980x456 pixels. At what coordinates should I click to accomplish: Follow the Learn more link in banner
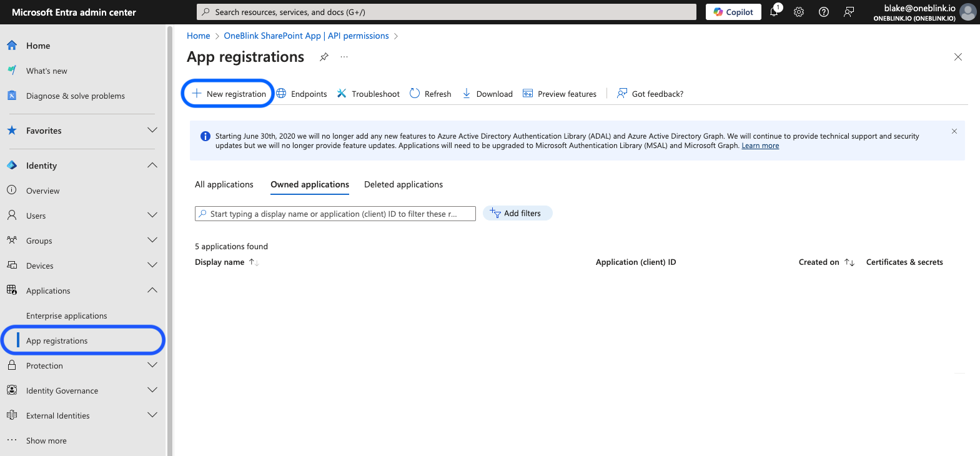tap(760, 146)
